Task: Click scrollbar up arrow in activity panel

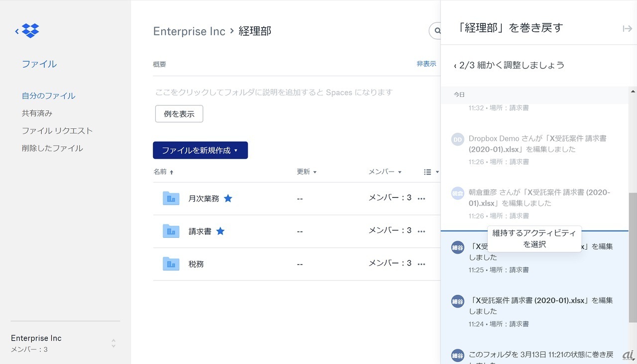Action: click(x=633, y=91)
